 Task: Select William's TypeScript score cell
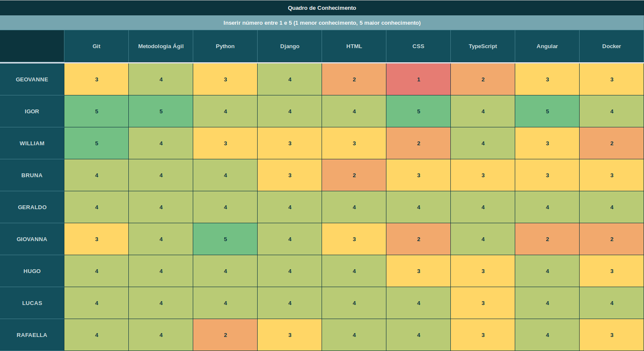[483, 143]
